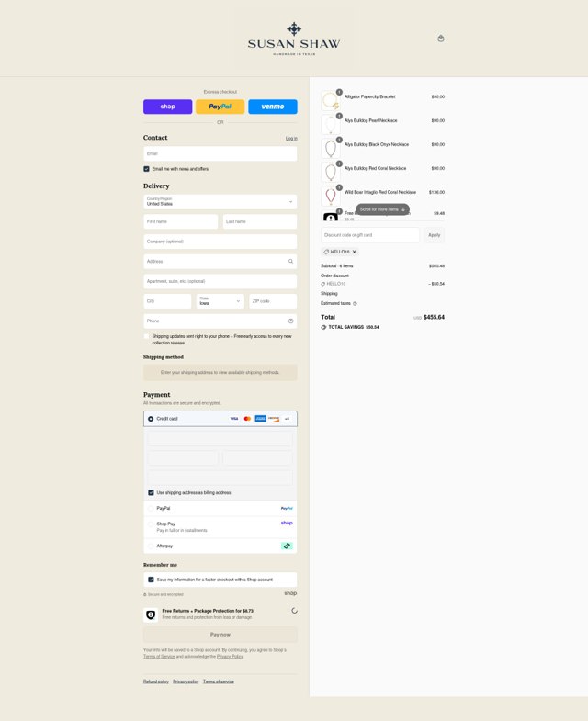Focus the Last name field
The width and height of the screenshot is (588, 721).
coord(260,221)
